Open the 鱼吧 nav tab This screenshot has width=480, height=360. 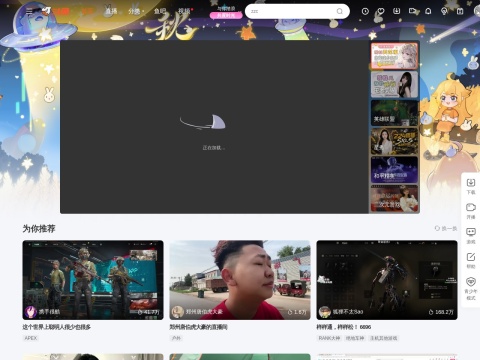[160, 11]
